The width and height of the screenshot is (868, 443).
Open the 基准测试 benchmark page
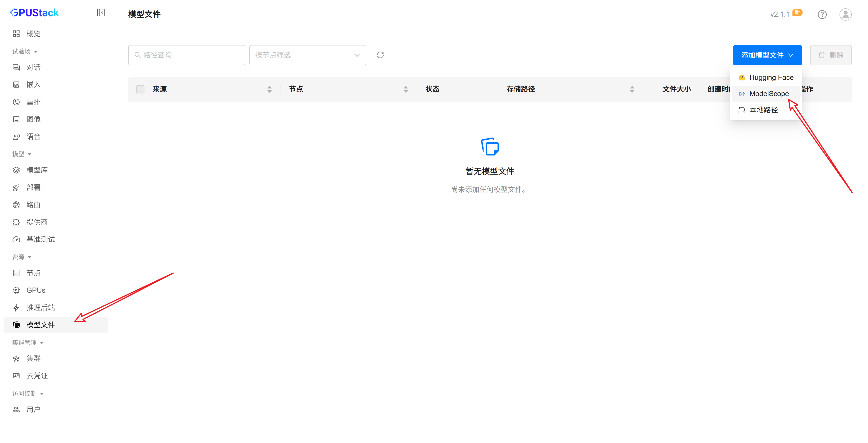[56, 239]
